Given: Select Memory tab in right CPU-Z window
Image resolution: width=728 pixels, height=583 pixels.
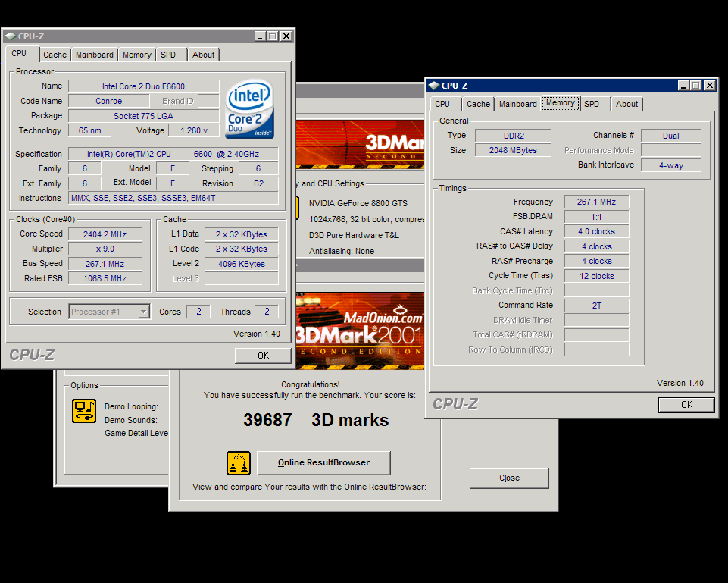Looking at the screenshot, I should click(561, 102).
